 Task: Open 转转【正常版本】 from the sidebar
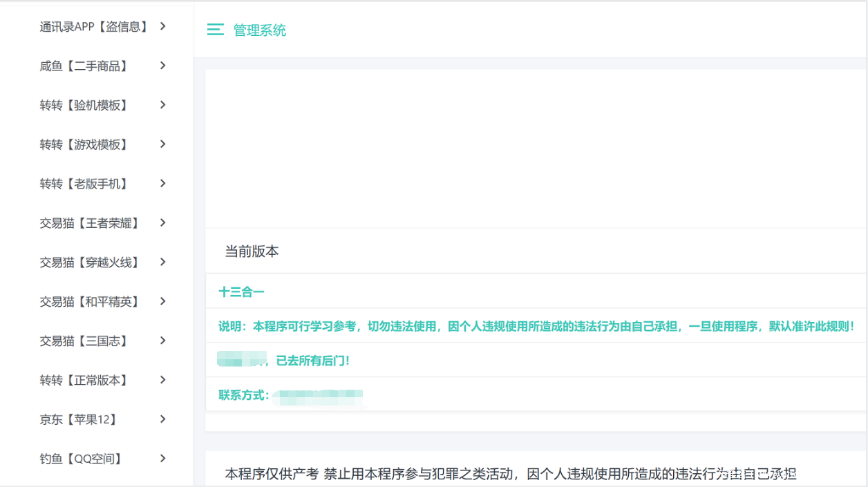pos(84,381)
